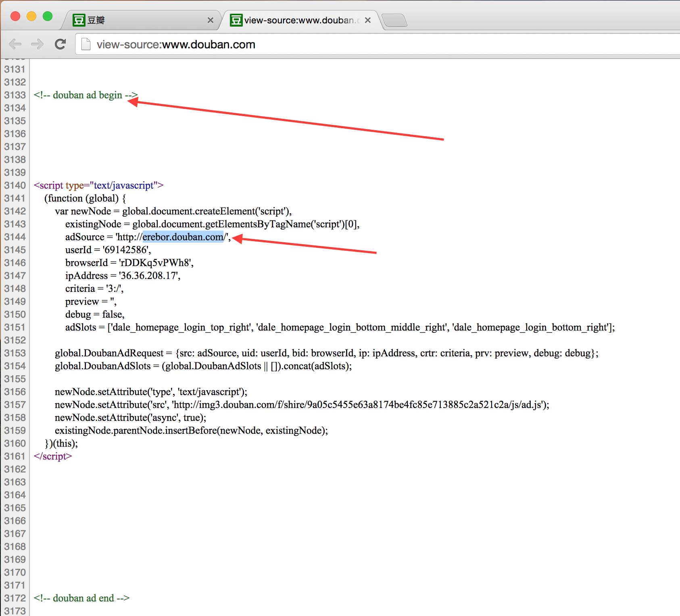Open a new tab
The image size is (680, 616).
coord(394,20)
